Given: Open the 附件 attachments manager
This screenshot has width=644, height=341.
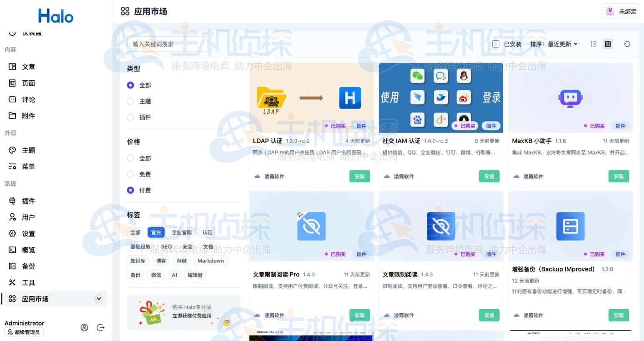Looking at the screenshot, I should click(28, 116).
